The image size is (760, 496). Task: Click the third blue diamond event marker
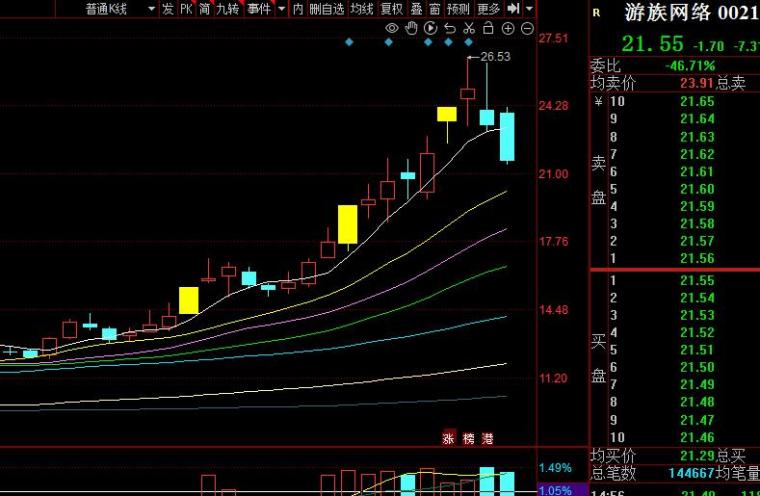(x=428, y=42)
